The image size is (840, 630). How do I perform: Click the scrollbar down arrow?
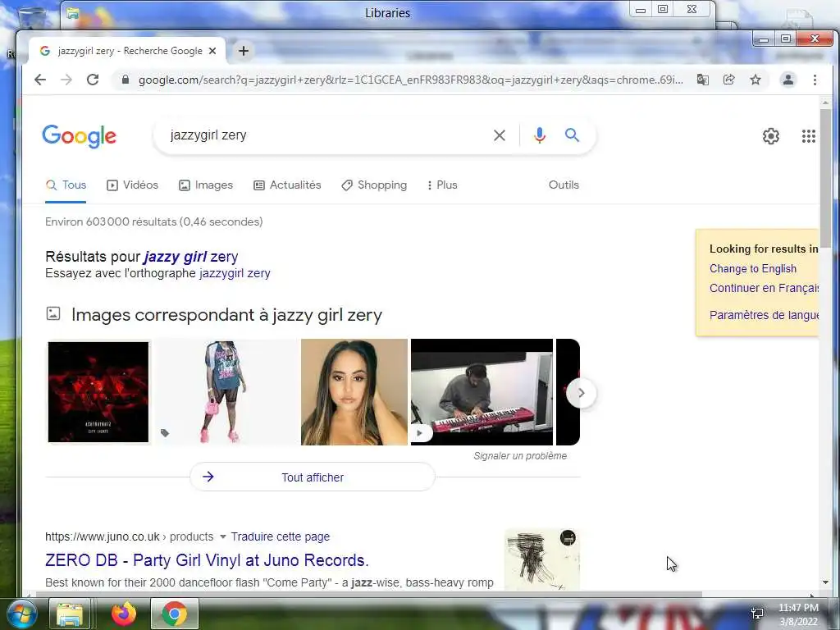[825, 582]
